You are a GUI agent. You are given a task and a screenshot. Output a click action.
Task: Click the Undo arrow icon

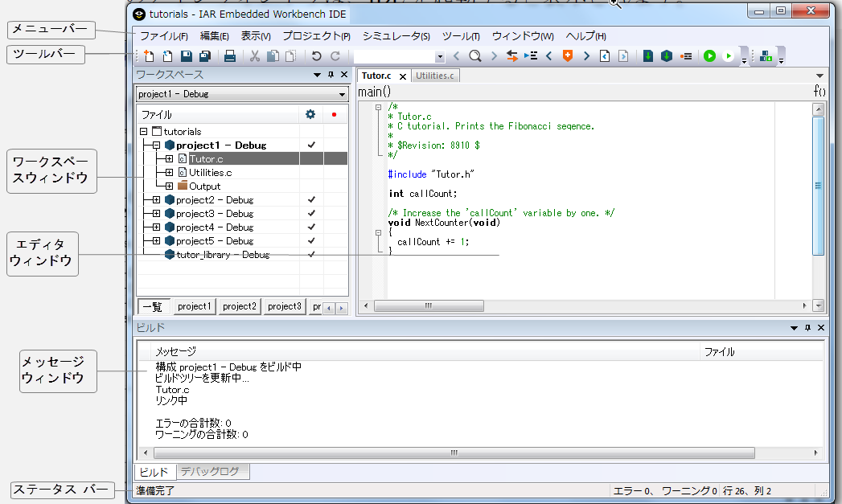pos(316,56)
